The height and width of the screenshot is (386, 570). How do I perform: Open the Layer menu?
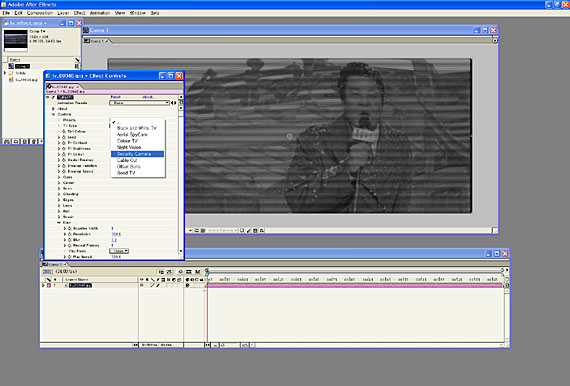click(x=63, y=13)
